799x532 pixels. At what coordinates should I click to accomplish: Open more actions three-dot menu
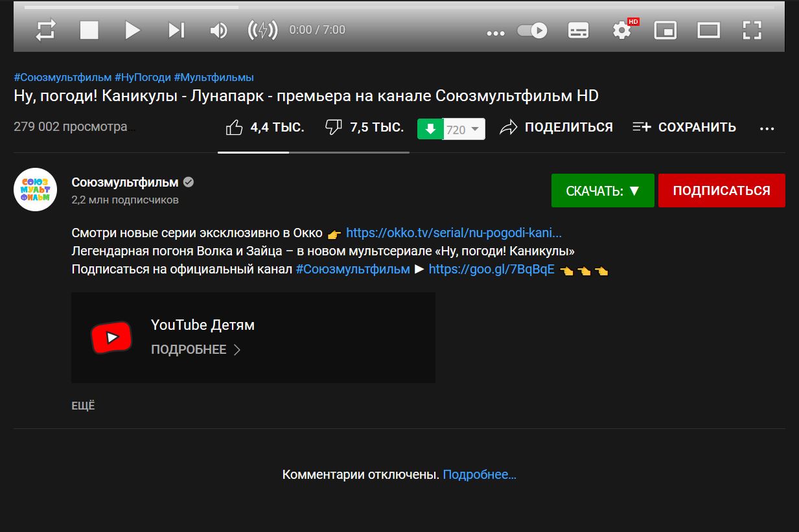(767, 129)
